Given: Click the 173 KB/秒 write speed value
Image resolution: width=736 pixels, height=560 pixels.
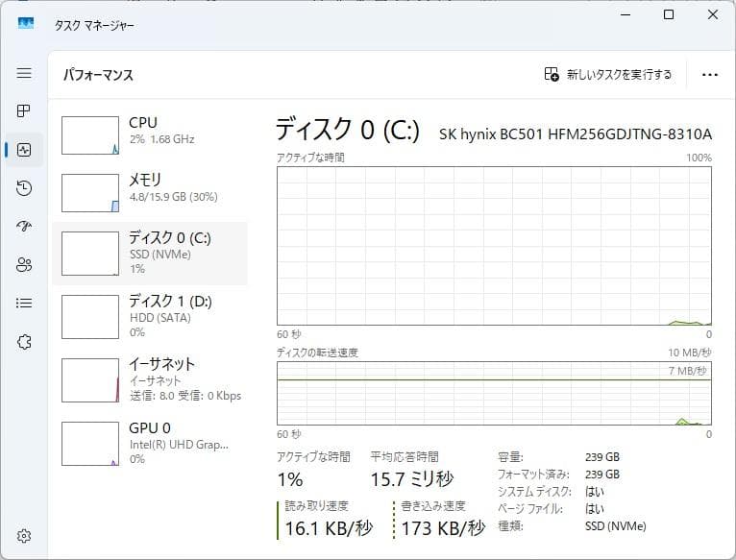Looking at the screenshot, I should pyautogui.click(x=443, y=528).
